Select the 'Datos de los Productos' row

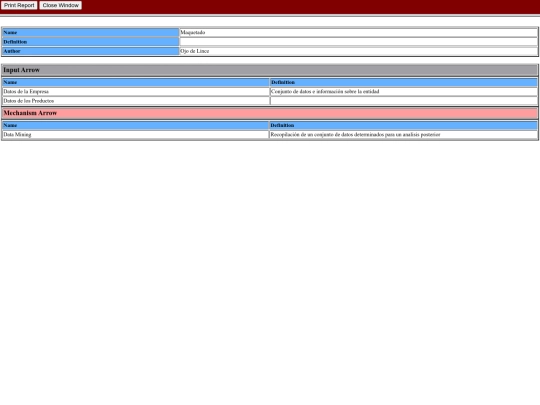(270, 101)
